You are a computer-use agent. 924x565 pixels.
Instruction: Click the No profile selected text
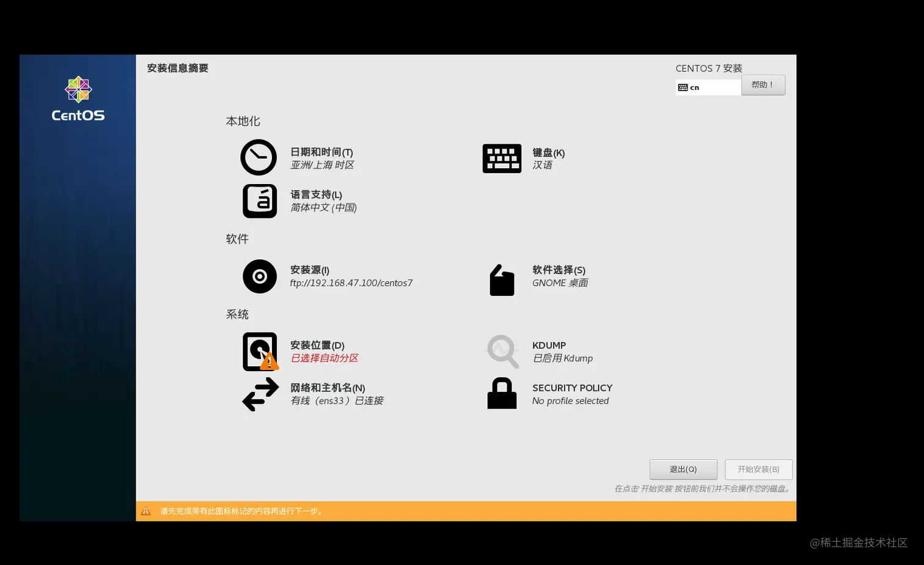click(x=571, y=401)
